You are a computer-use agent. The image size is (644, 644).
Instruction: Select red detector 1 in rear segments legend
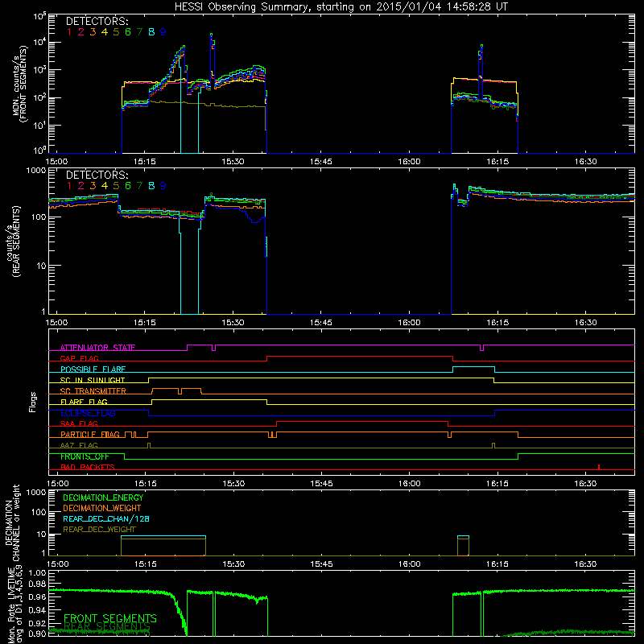pyautogui.click(x=69, y=186)
